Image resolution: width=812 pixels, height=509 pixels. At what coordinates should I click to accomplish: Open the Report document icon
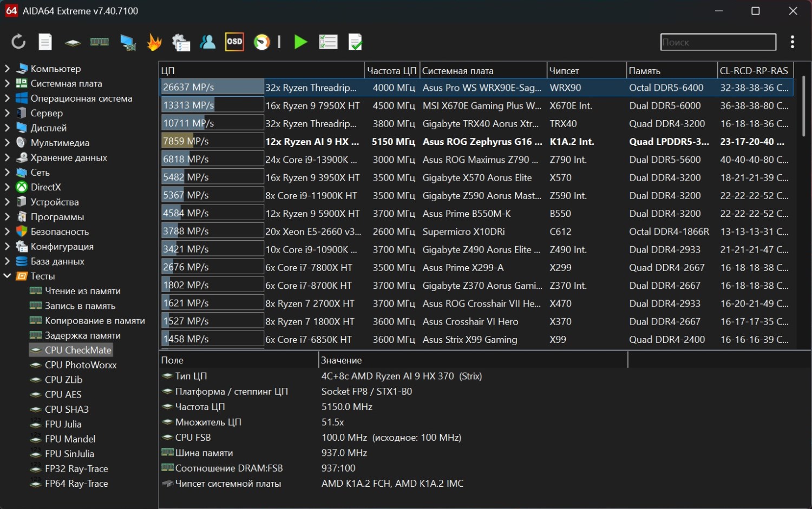coord(45,42)
